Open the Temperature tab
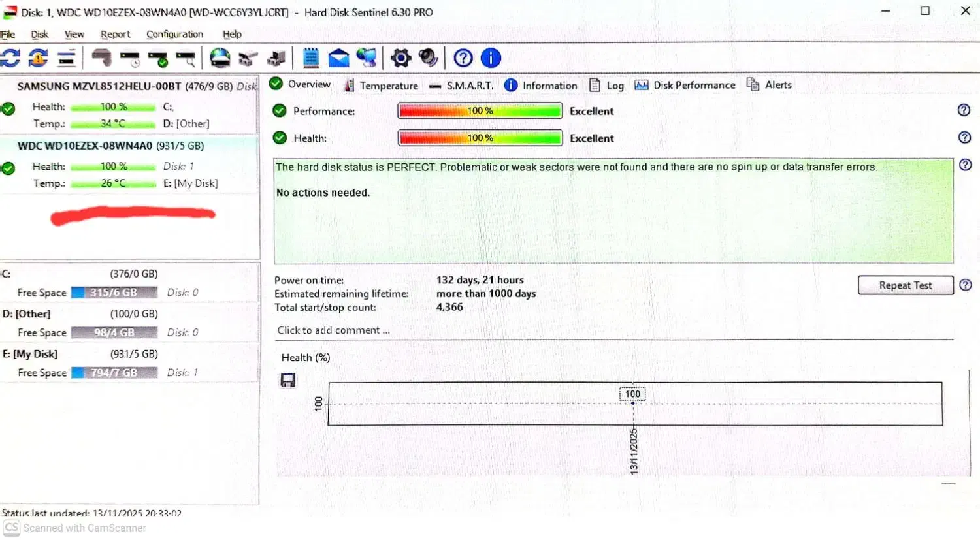This screenshot has width=980, height=540. coord(381,86)
